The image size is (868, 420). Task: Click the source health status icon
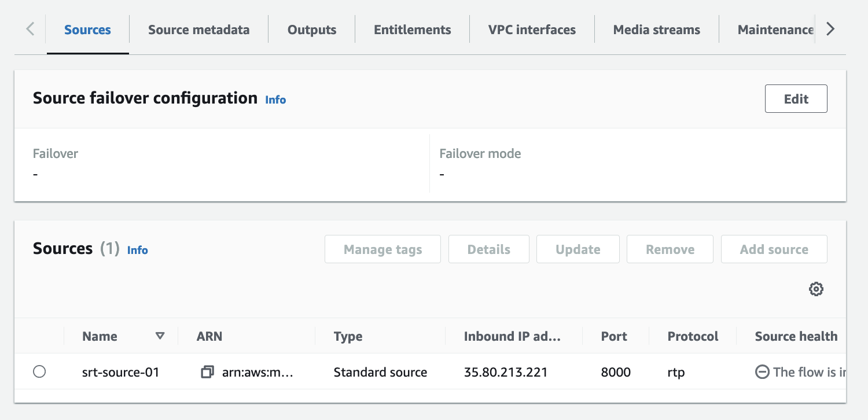[762, 372]
